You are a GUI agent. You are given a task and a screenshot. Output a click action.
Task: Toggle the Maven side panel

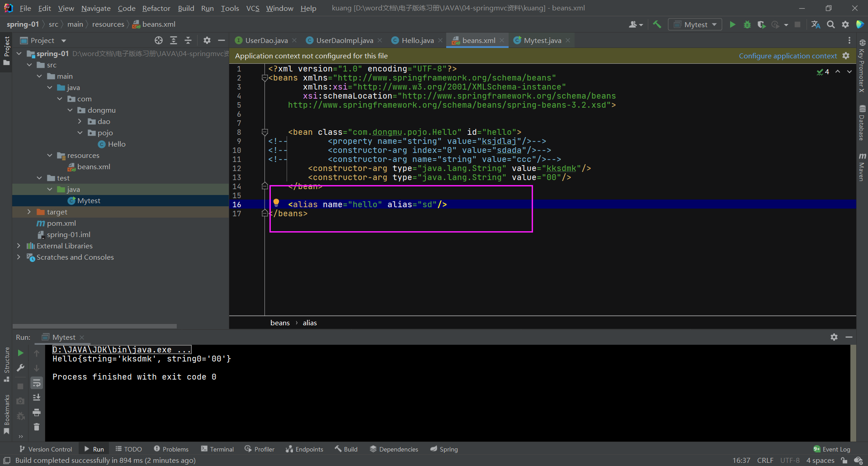tap(862, 166)
